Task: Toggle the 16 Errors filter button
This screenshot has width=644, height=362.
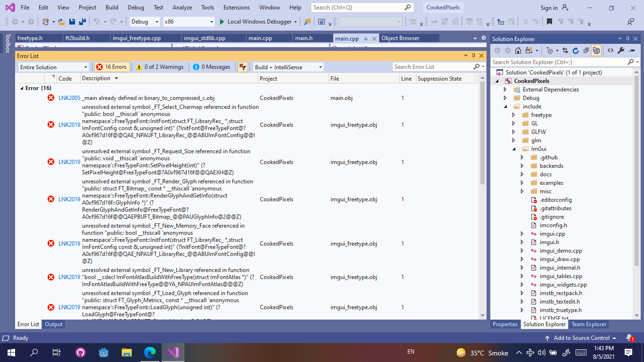Action: [x=112, y=67]
